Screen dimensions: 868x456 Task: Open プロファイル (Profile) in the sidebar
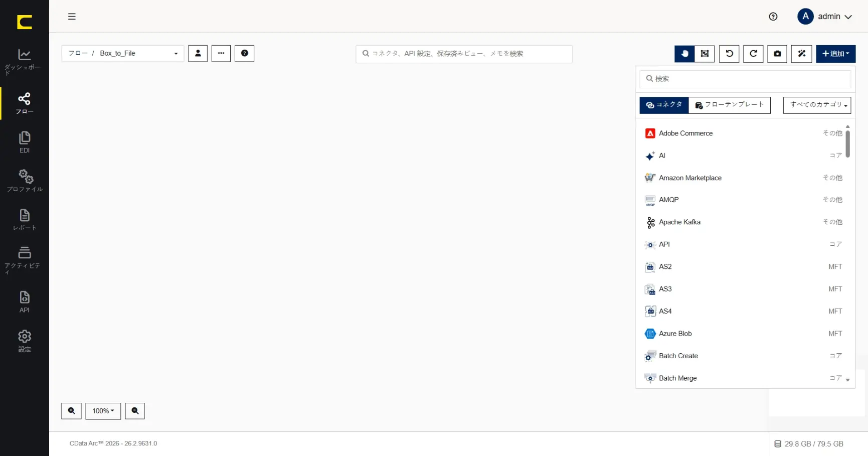pyautogui.click(x=24, y=181)
